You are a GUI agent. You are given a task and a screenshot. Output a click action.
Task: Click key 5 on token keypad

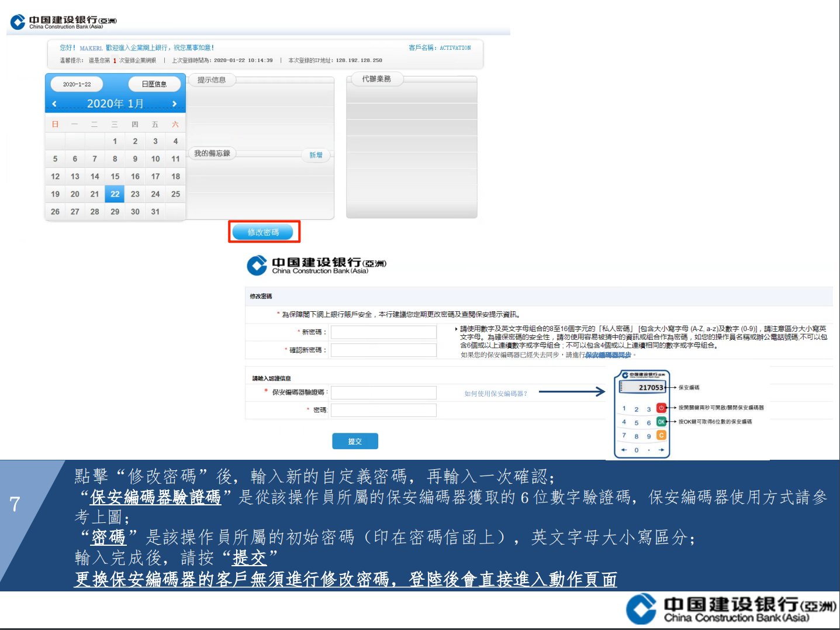(637, 422)
